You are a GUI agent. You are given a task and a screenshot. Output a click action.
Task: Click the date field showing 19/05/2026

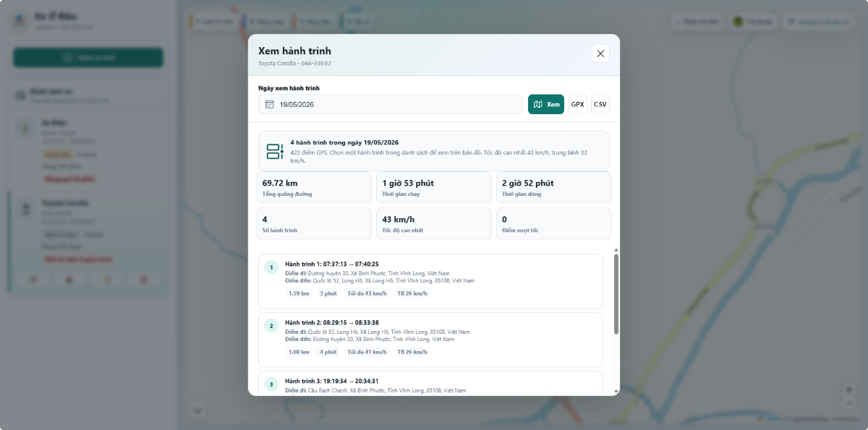(x=390, y=104)
